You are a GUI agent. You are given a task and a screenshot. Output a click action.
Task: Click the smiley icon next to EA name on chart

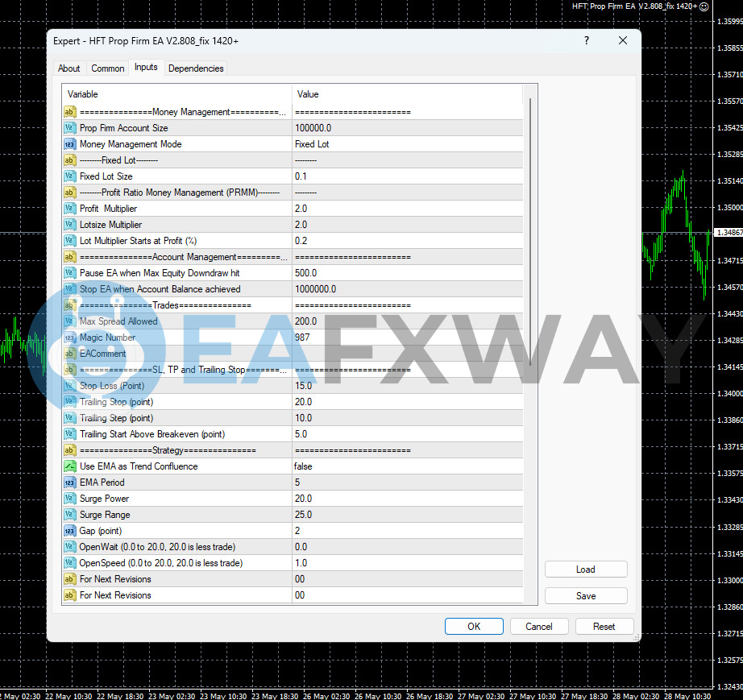pos(704,6)
